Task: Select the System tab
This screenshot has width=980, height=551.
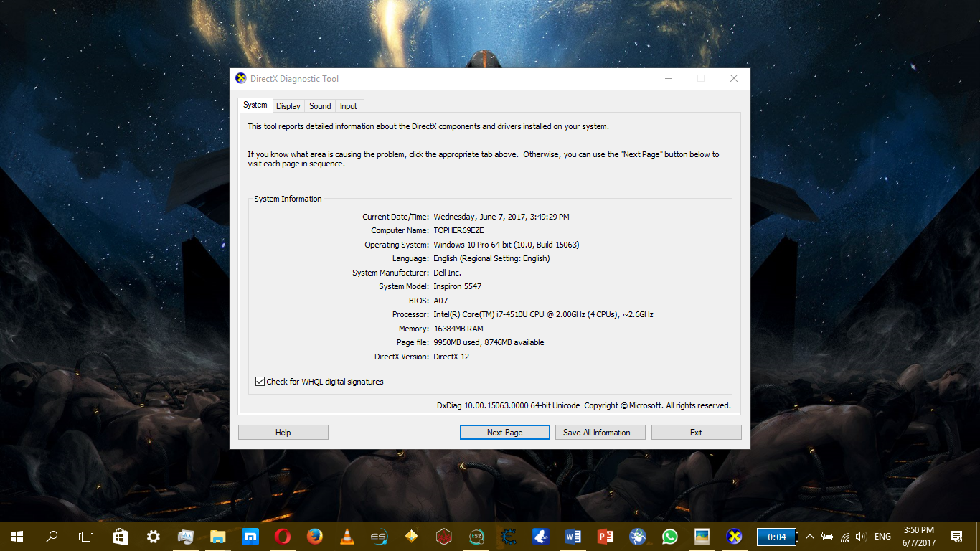Action: point(255,105)
